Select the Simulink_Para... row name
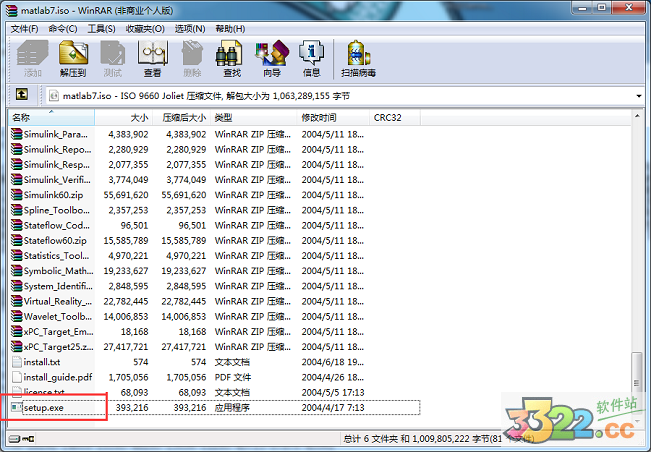651x452 pixels. coord(56,134)
